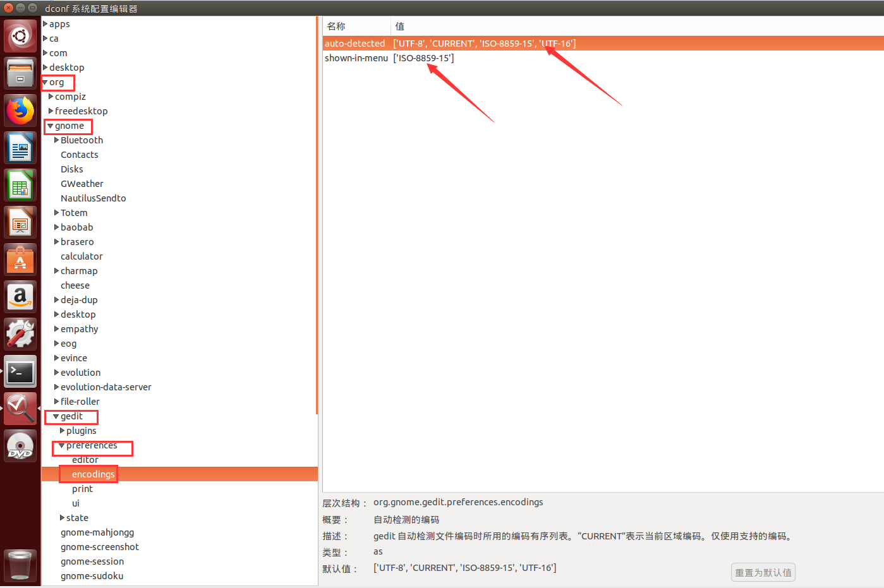This screenshot has height=588, width=884.
Task: Launch Firefox from the dock
Action: (x=20, y=111)
